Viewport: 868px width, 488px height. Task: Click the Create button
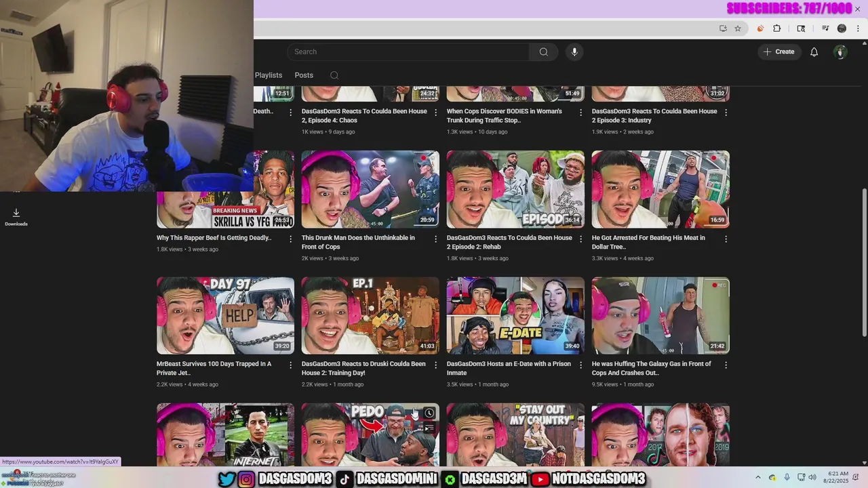click(x=779, y=52)
